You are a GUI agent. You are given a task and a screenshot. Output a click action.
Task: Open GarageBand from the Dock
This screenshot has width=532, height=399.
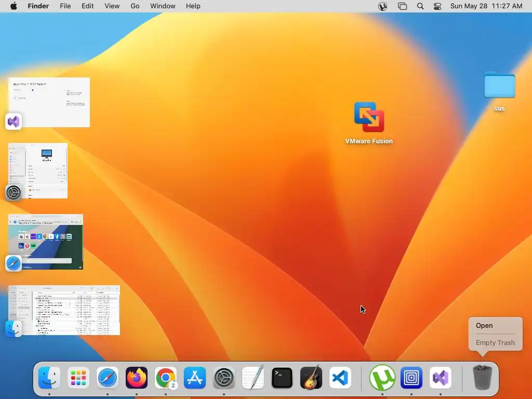(x=311, y=378)
